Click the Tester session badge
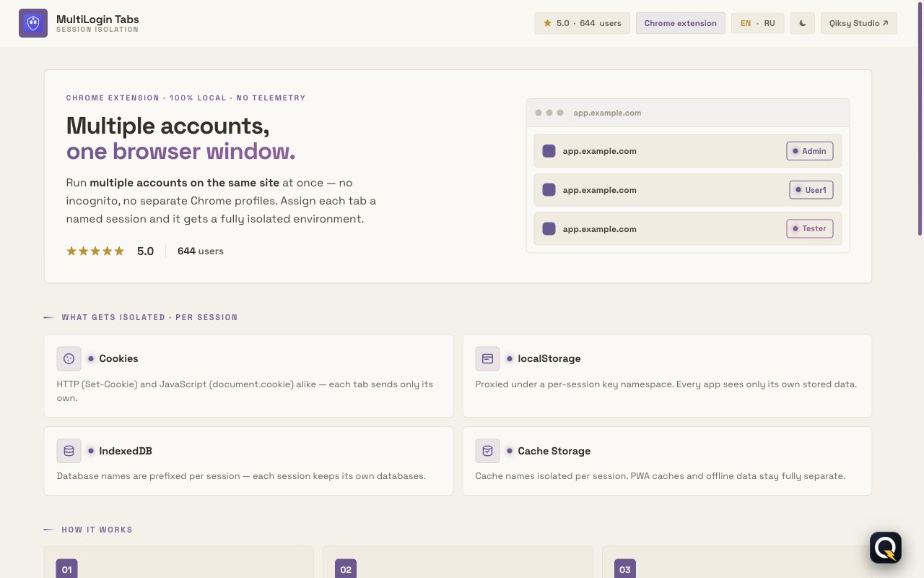Image resolution: width=924 pixels, height=578 pixels. pos(810,229)
